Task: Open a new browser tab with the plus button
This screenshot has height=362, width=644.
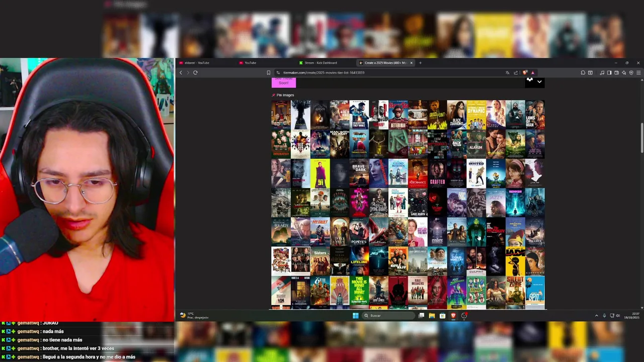Action: 420,63
